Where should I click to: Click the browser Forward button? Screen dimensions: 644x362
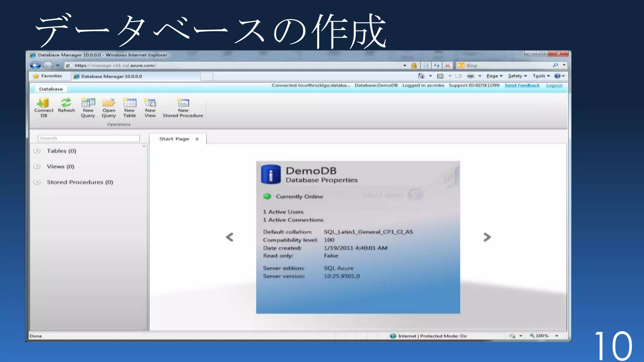point(48,65)
